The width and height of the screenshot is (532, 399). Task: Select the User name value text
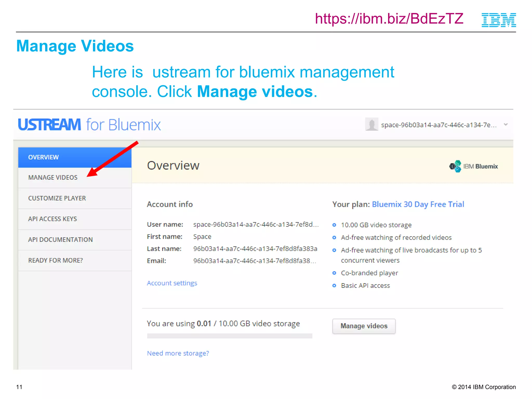point(256,224)
